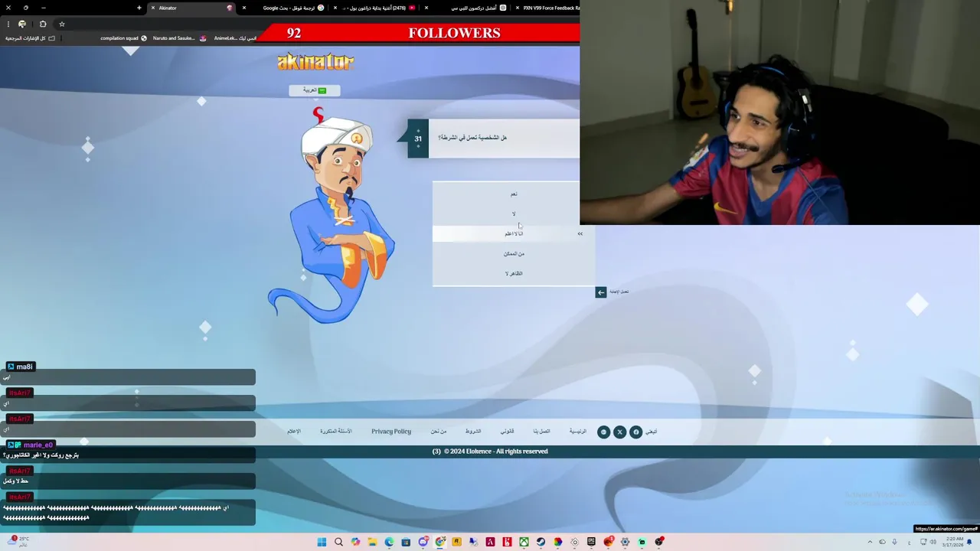Choose the "من الممكن" answer option

point(514,253)
